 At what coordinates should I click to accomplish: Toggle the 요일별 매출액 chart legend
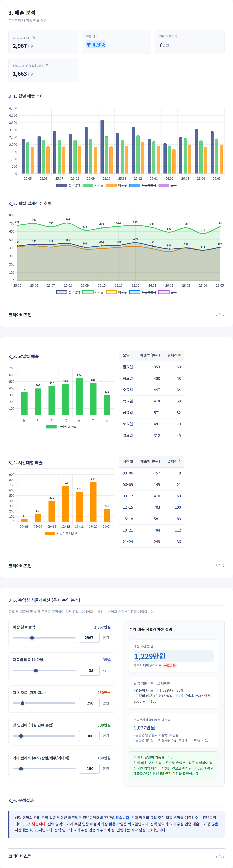click(61, 427)
